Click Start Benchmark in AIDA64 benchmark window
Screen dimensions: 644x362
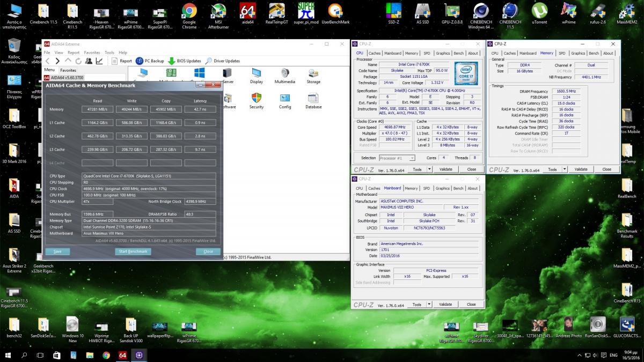133,252
